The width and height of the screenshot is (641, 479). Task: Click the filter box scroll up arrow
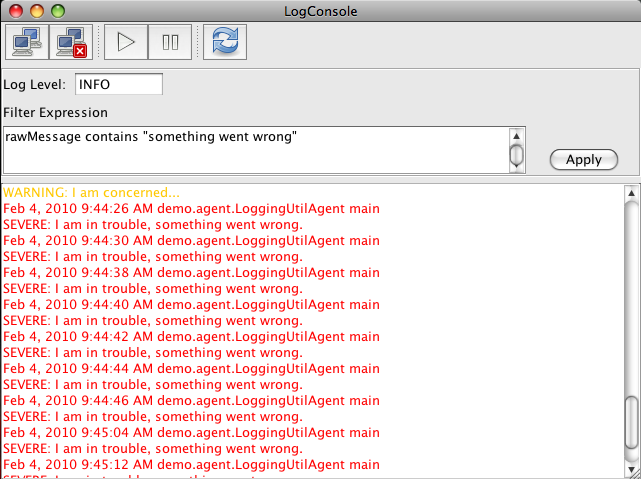click(517, 136)
